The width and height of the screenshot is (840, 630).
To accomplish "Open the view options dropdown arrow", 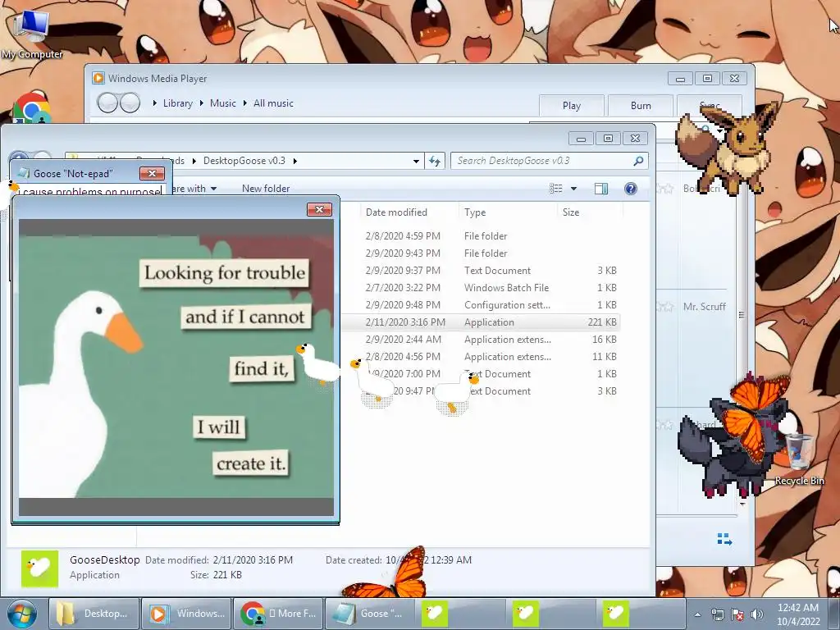I will [x=573, y=189].
